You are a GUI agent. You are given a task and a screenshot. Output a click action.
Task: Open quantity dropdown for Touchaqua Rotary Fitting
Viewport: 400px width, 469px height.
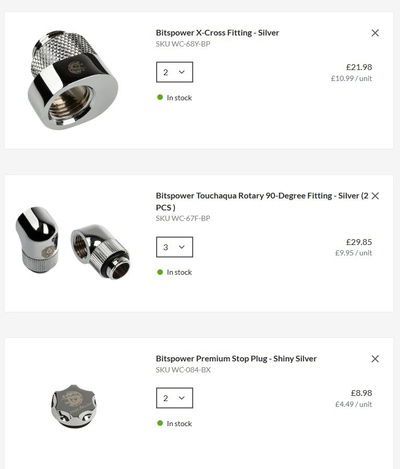coord(174,247)
